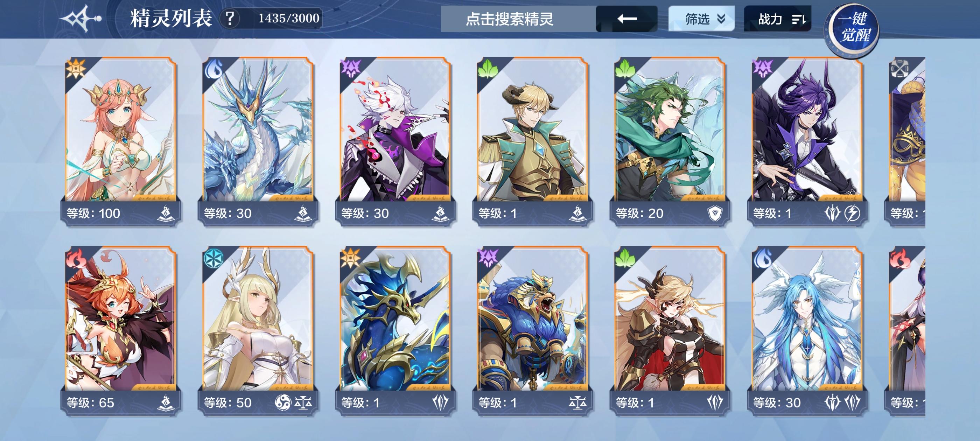Click the shield icon on level 20 card
Screen dimensions: 980x441
click(x=715, y=213)
